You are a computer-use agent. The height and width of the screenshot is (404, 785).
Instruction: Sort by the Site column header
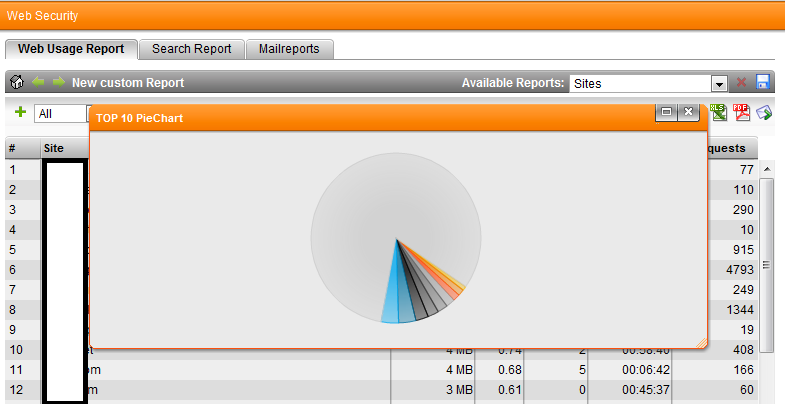point(65,148)
